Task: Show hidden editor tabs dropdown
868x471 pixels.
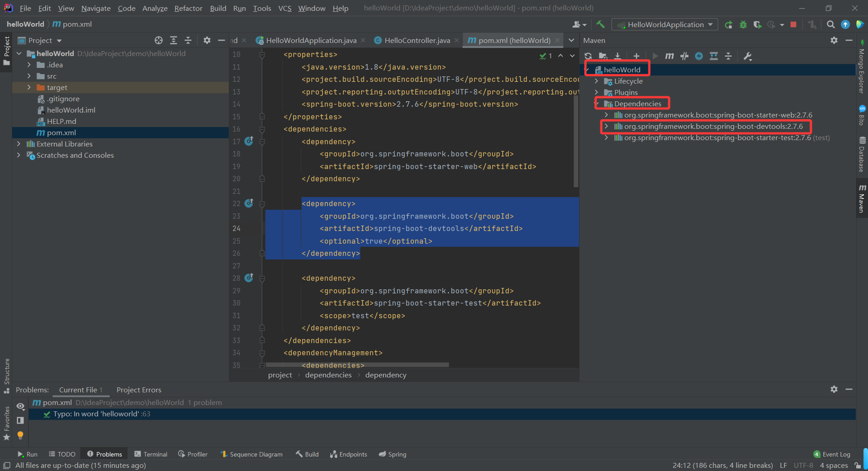Action: click(x=571, y=40)
